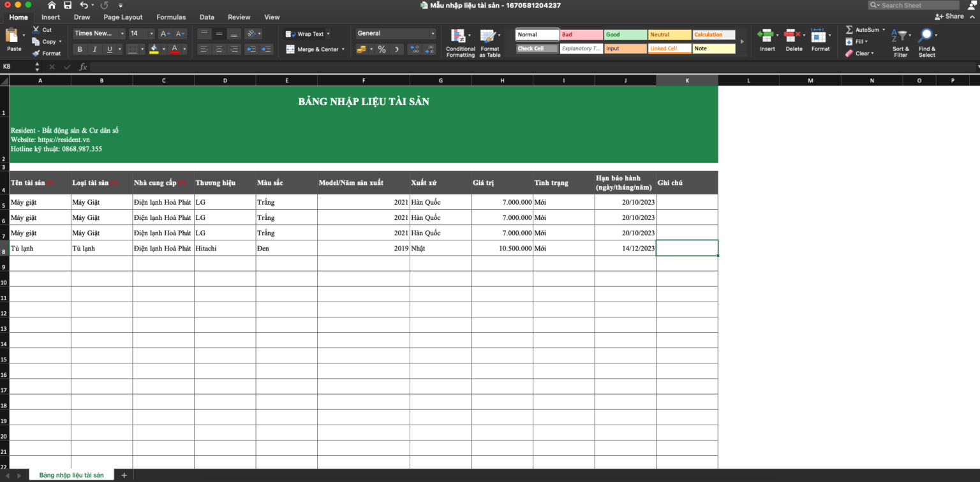Open the Formulas ribbon tab
980x482 pixels.
tap(171, 17)
